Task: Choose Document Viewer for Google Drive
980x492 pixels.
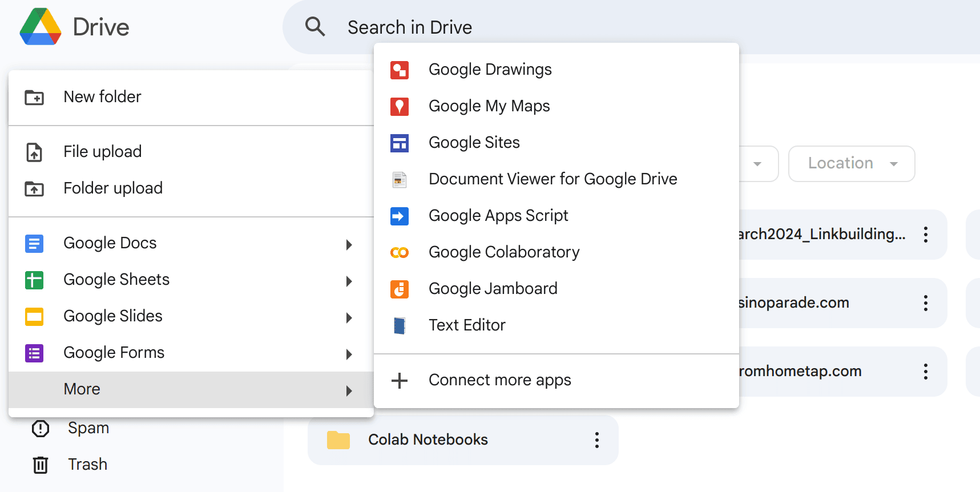Action: point(556,180)
